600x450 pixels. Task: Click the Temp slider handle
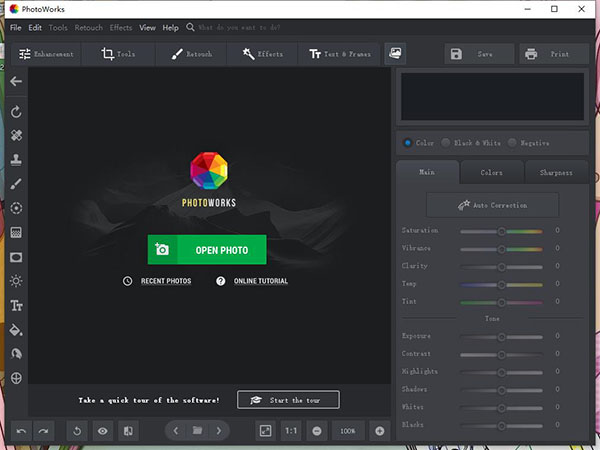pos(501,285)
